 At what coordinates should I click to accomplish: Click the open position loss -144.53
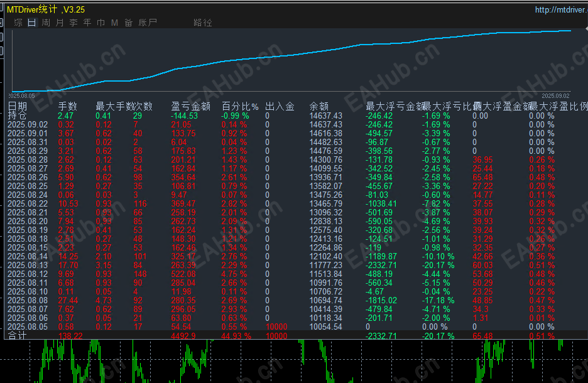184,116
